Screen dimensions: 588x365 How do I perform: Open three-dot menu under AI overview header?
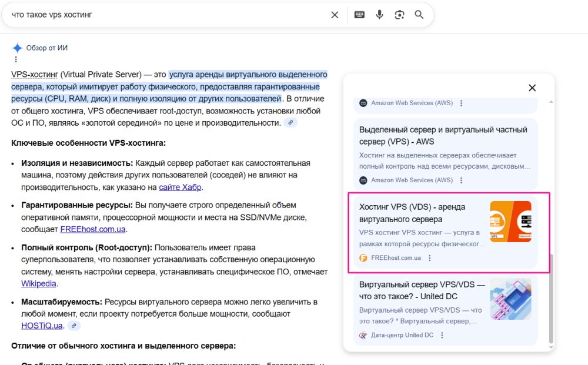(16, 59)
